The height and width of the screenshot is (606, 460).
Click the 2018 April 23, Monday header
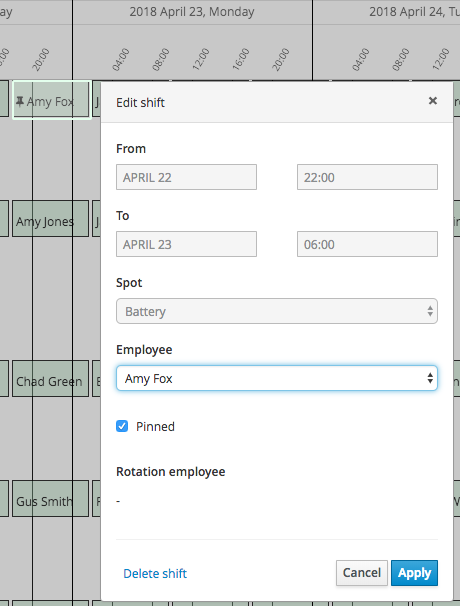coord(192,12)
